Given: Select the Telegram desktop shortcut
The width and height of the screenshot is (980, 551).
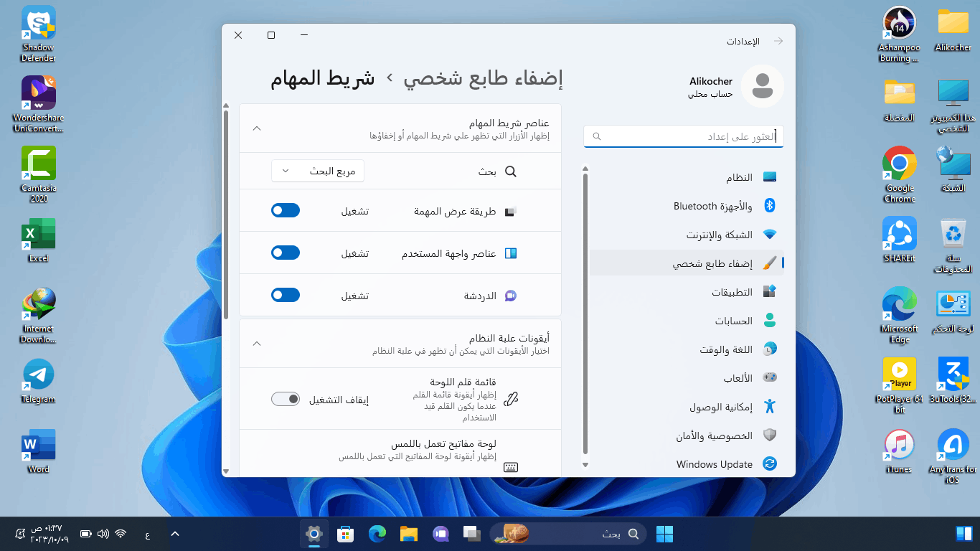Looking at the screenshot, I should [x=39, y=381].
